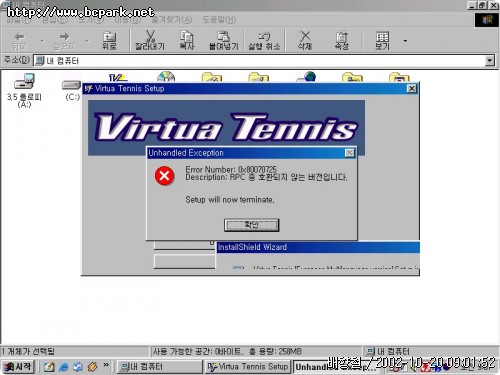Focus the My Computer address field
Image resolution: width=500 pixels, height=375 pixels.
tap(259, 61)
